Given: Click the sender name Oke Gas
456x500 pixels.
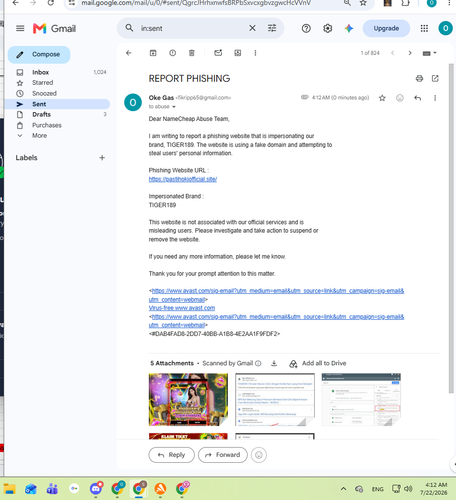Looking at the screenshot, I should (x=161, y=98).
